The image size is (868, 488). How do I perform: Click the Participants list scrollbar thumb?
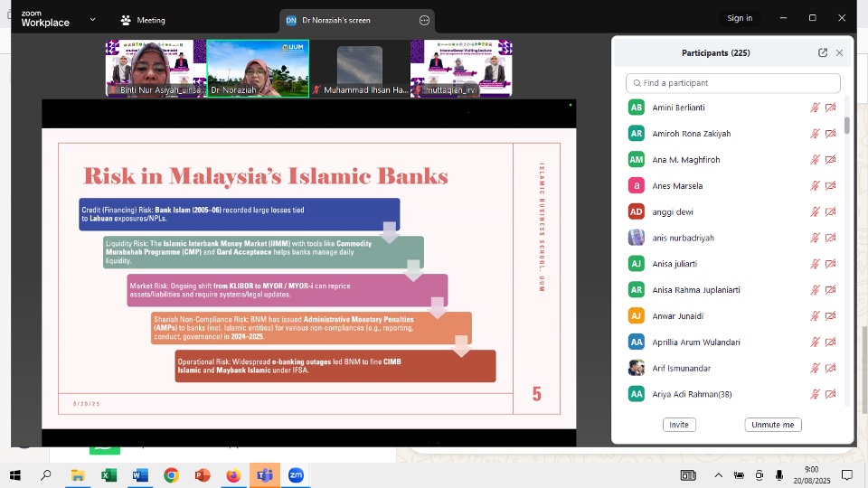pos(846,125)
